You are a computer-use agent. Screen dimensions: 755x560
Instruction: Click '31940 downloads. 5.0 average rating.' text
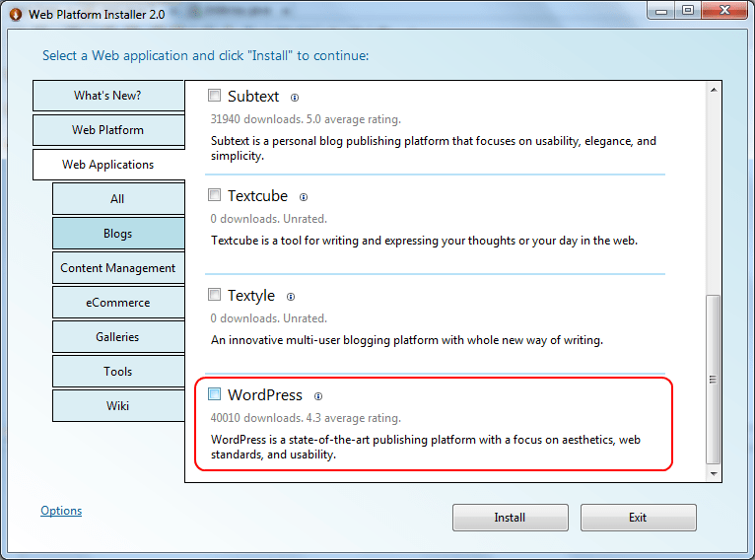click(x=306, y=119)
